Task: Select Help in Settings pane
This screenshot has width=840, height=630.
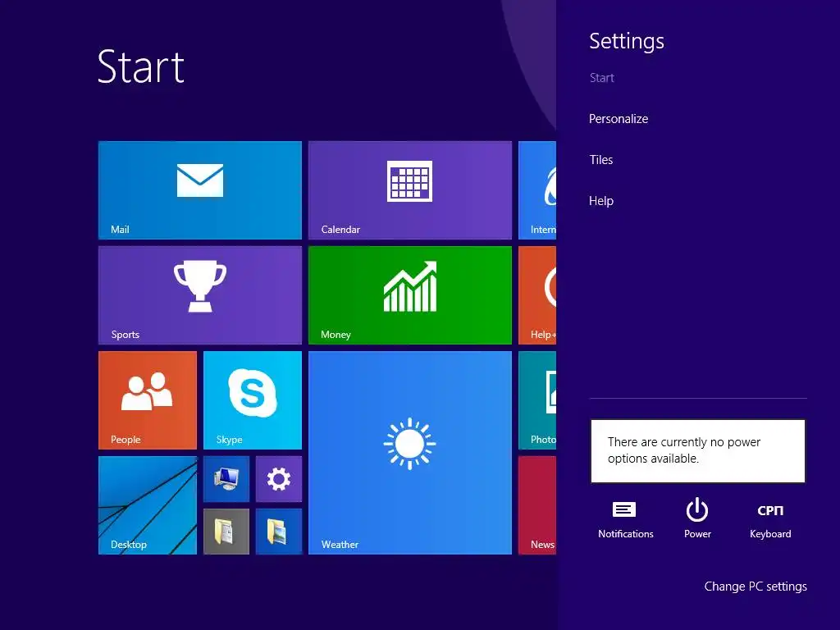Action: point(601,201)
